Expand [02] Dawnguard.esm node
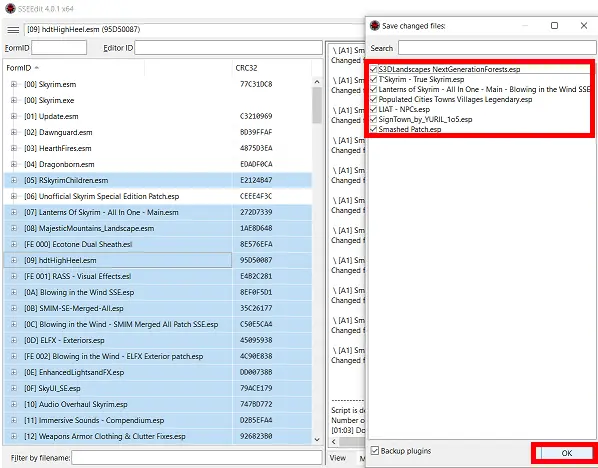This screenshot has height=468, width=598. click(x=14, y=132)
